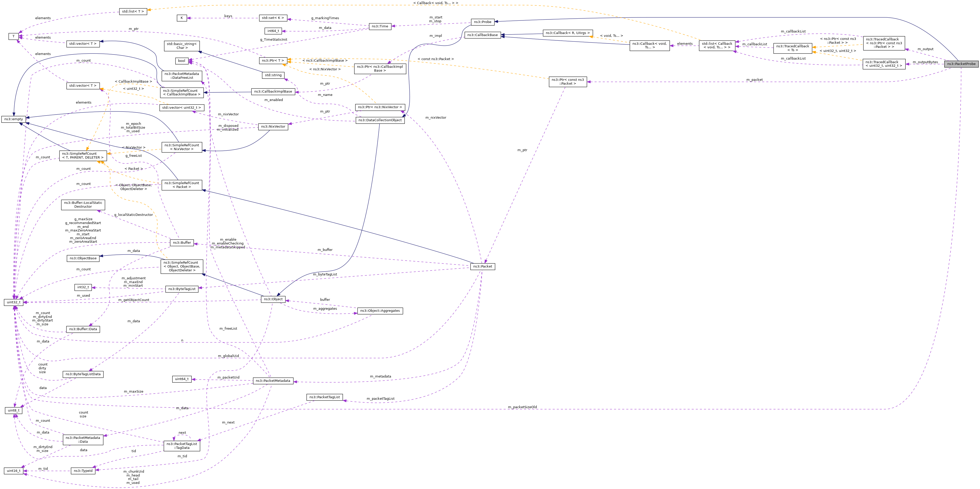Open the ns3::CallbackBase node
Viewport: 980px width, 489px height.
(482, 35)
